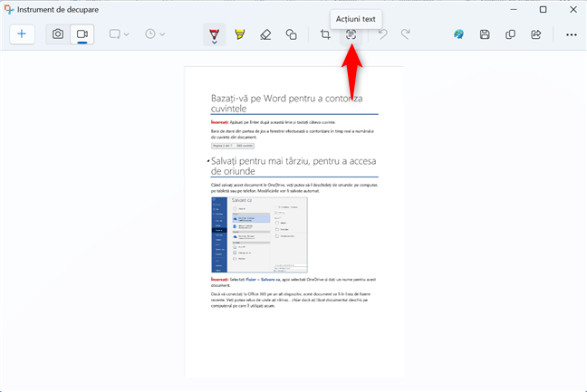Screen dimensions: 587x392
Task: Select the yellow highlighter tool
Action: [239, 34]
